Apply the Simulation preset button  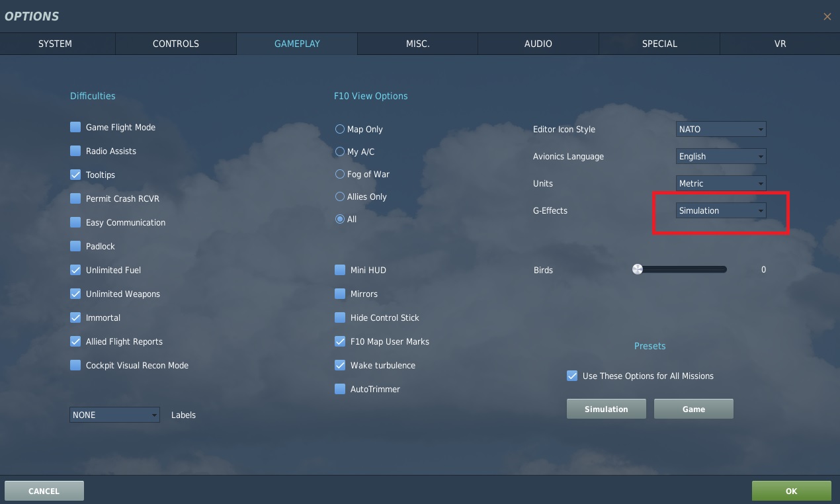607,409
